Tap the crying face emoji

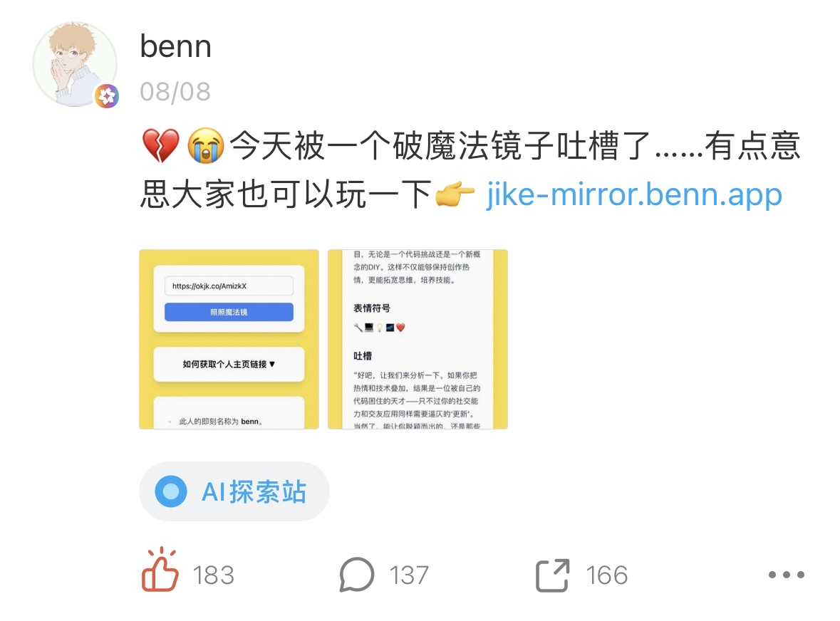point(206,145)
